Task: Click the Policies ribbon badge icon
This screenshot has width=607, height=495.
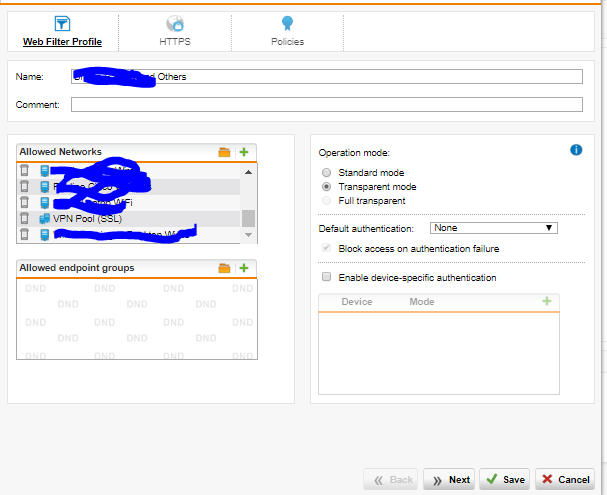Action: [287, 23]
